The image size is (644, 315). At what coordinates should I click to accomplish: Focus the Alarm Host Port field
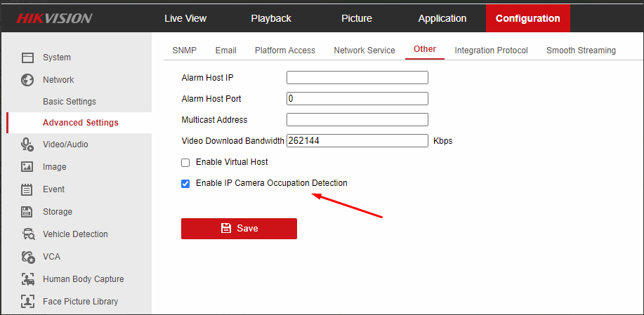[x=357, y=98]
